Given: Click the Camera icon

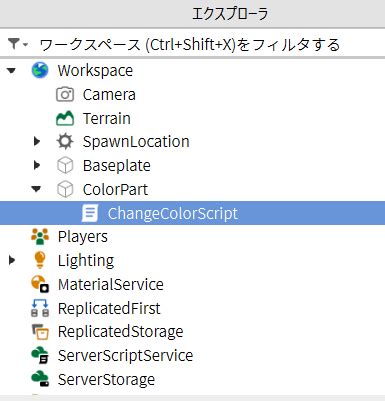Looking at the screenshot, I should (65, 94).
